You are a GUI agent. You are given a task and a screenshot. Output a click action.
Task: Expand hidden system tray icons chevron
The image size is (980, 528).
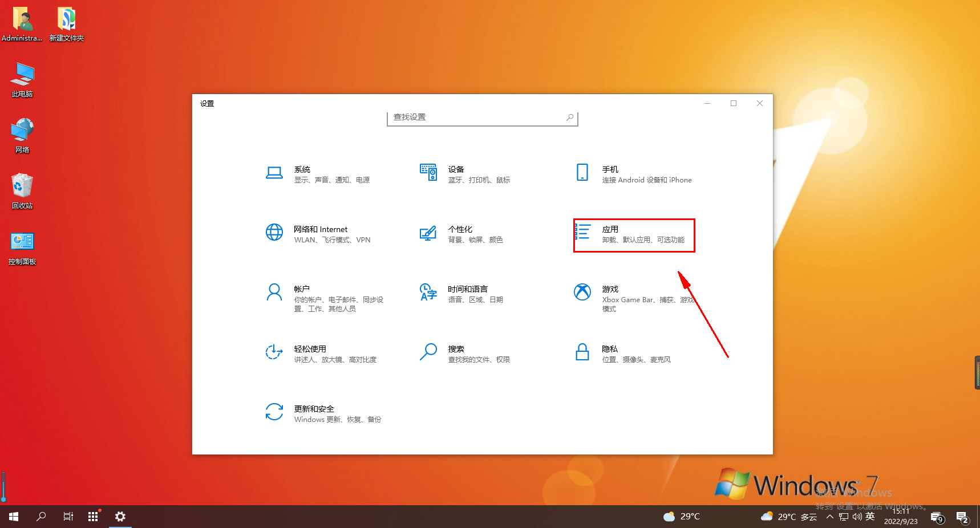pos(830,517)
